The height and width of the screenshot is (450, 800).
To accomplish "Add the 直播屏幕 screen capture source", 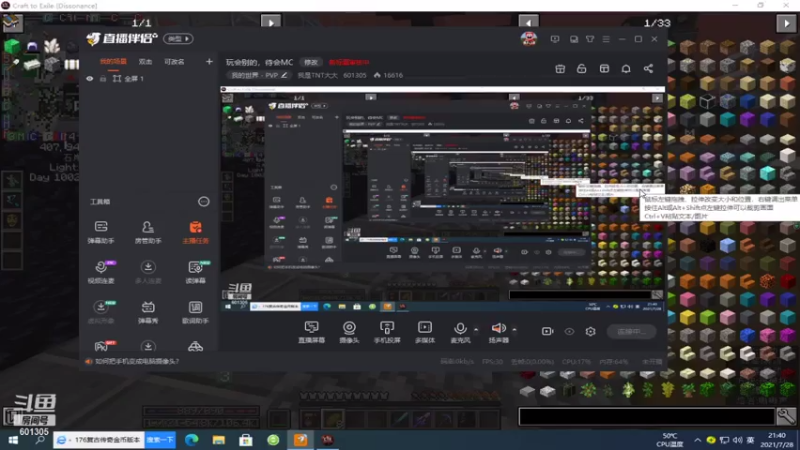I will tap(311, 332).
